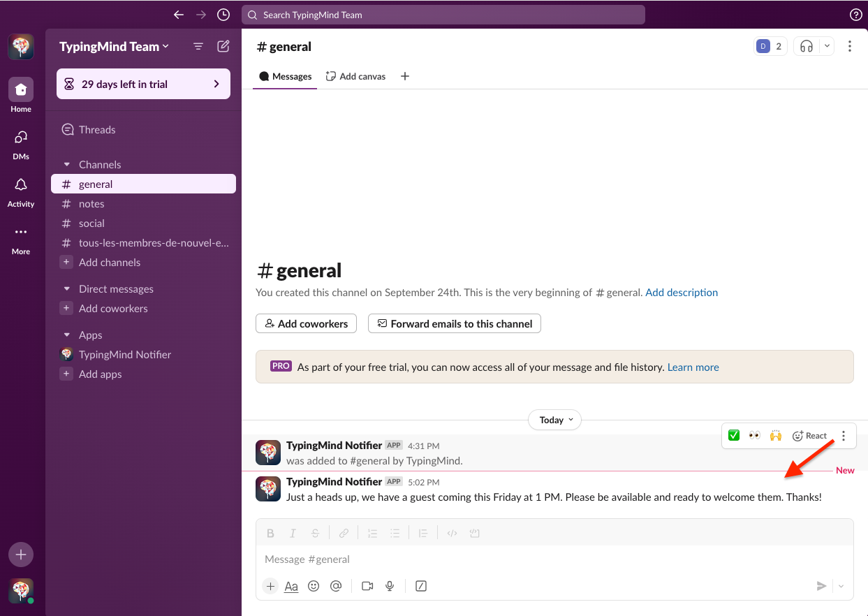Click the add workspace plus button
The height and width of the screenshot is (616, 868).
click(21, 555)
